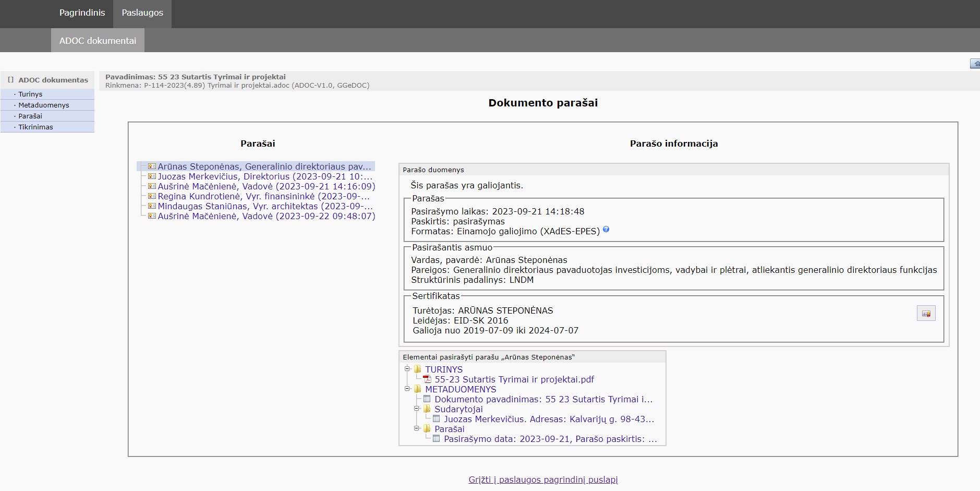Collapse the Sudarytojai tree node

[x=417, y=409]
